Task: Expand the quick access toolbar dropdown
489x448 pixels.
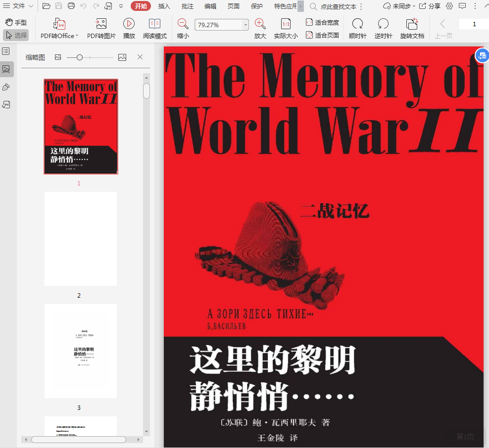Action: coord(121,6)
